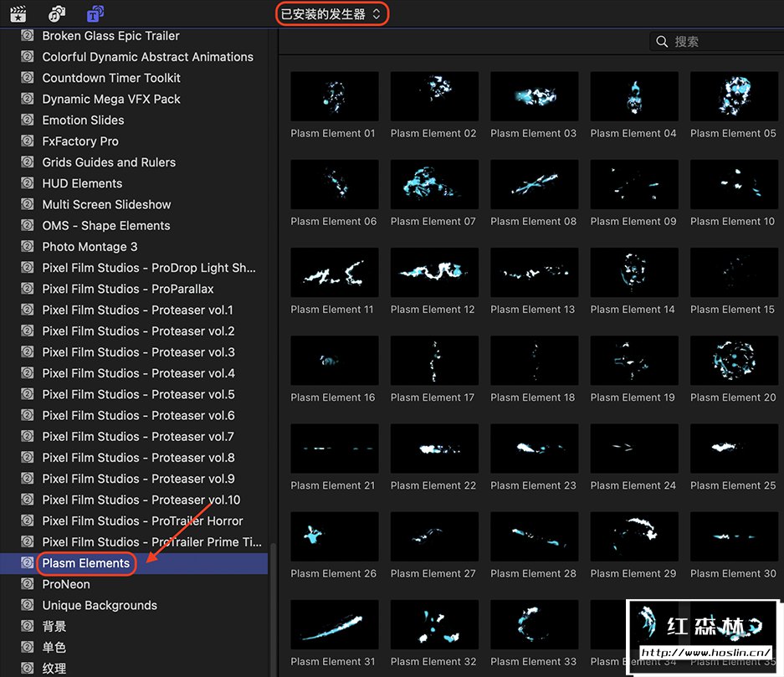Click the icon beside Grids Guides and Rulers

click(28, 162)
